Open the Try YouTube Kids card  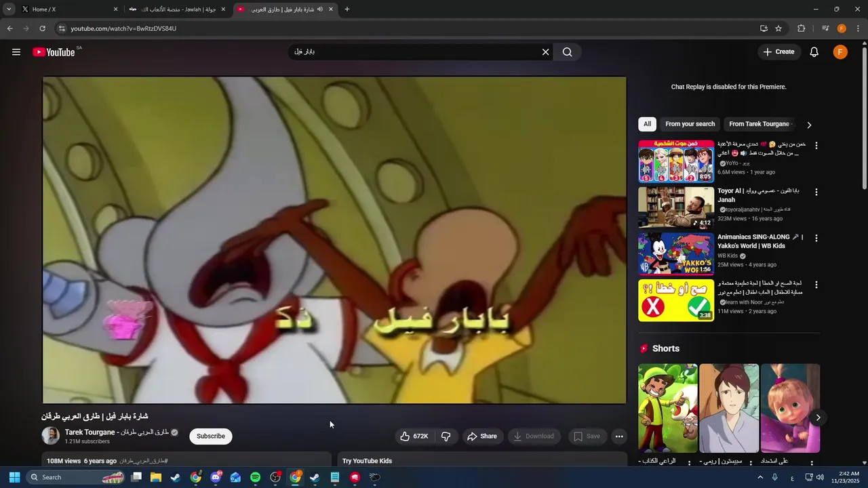pyautogui.click(x=482, y=460)
